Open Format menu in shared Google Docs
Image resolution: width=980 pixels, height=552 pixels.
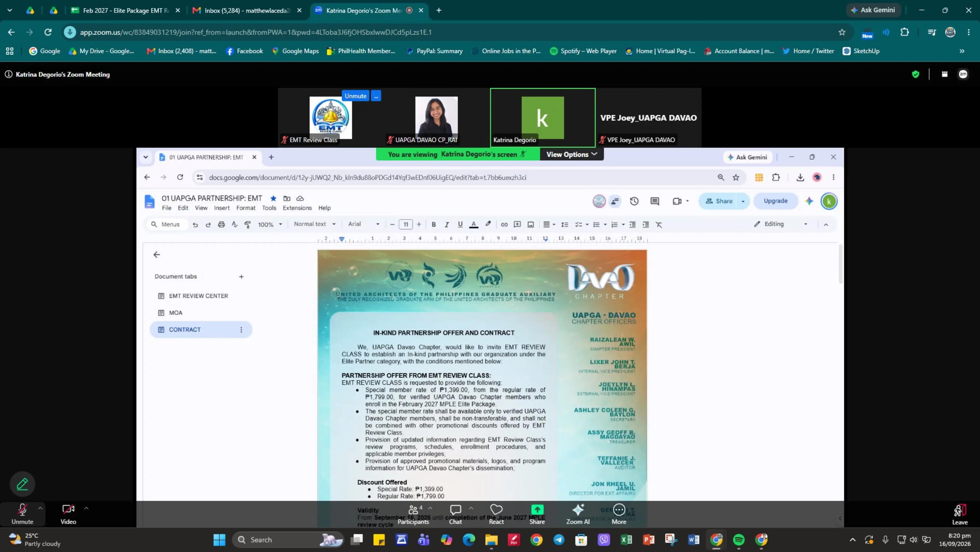click(245, 208)
